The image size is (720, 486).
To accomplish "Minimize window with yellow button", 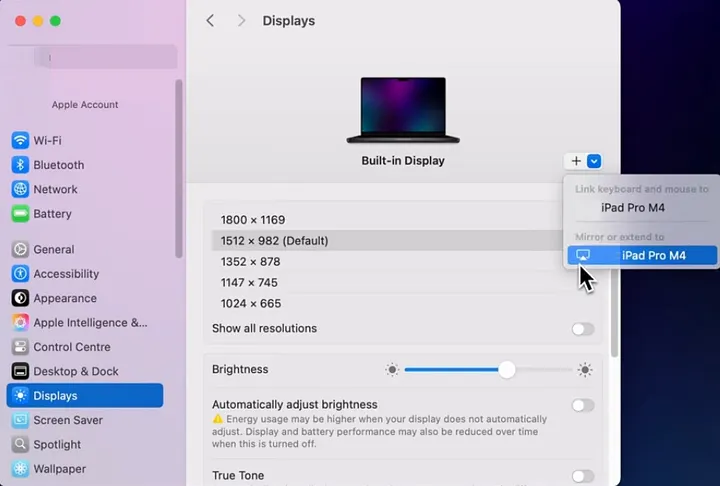I will click(x=38, y=21).
